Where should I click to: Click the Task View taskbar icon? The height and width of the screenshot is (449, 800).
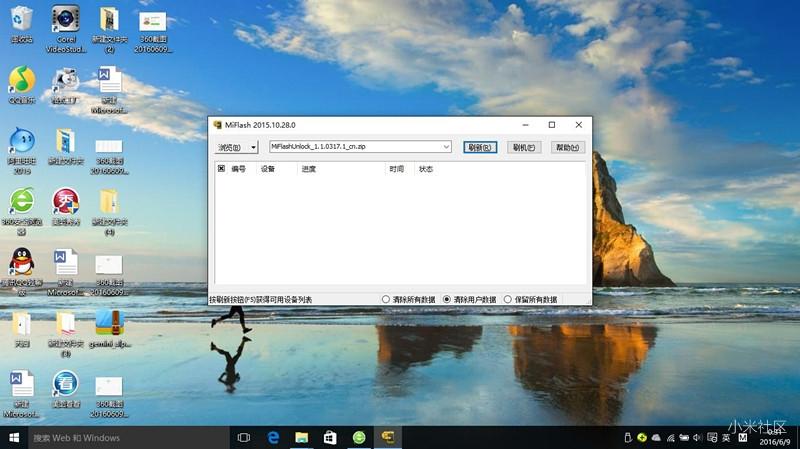click(243, 438)
